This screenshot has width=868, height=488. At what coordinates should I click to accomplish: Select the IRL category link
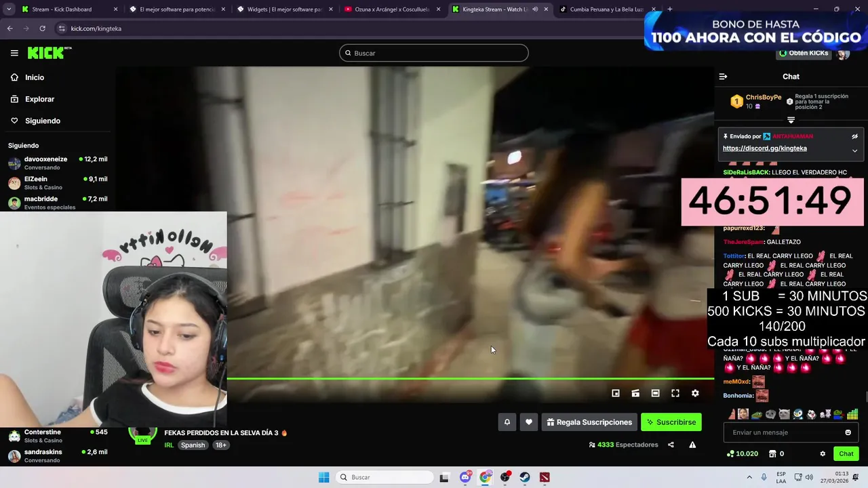coord(169,445)
